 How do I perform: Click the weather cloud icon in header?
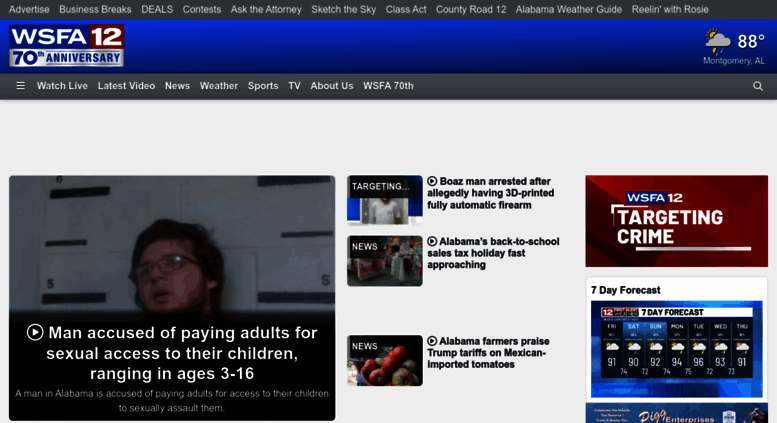[x=718, y=41]
